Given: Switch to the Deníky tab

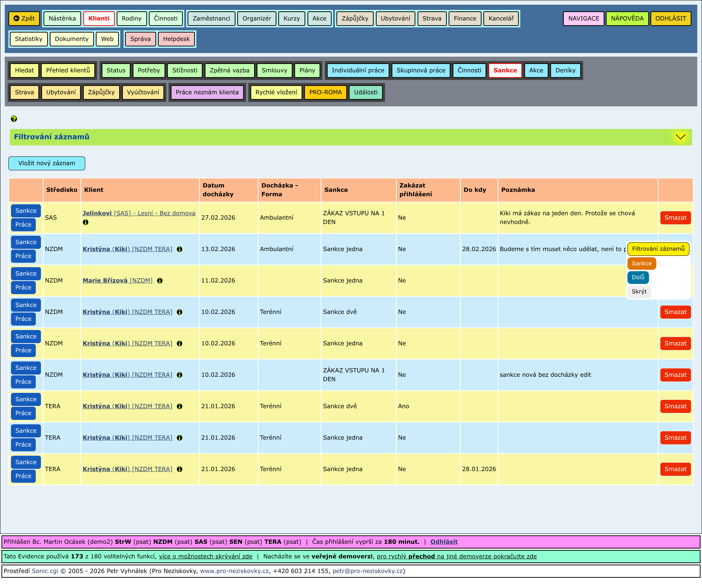Looking at the screenshot, I should pyautogui.click(x=565, y=71).
